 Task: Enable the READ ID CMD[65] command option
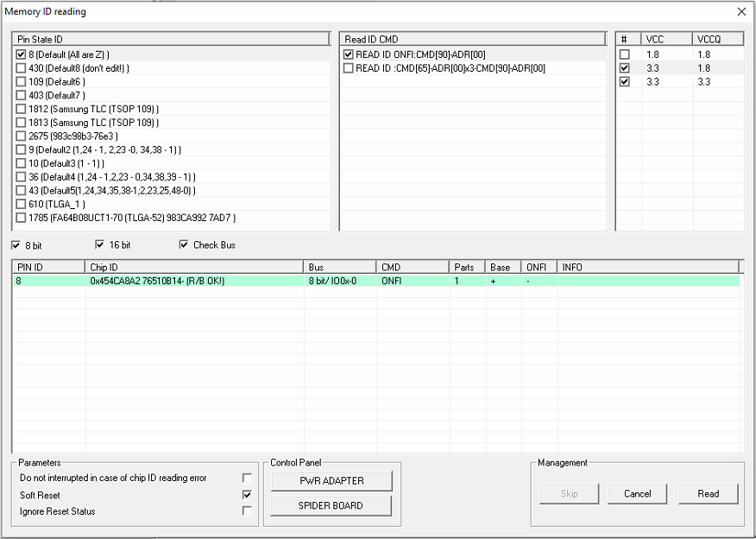(349, 68)
